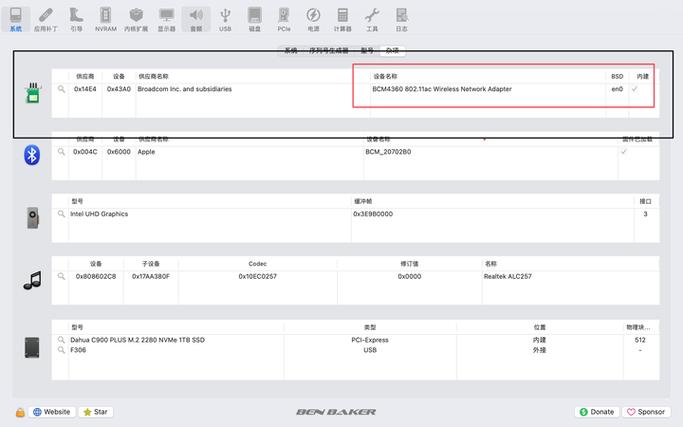Screen dimensions: 683x427
Task: Select the USB type cell of F306
Action: coord(370,350)
